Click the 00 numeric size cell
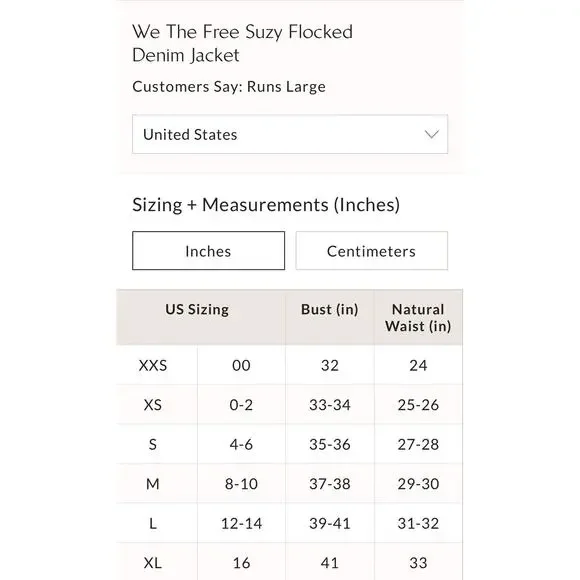 pos(241,365)
